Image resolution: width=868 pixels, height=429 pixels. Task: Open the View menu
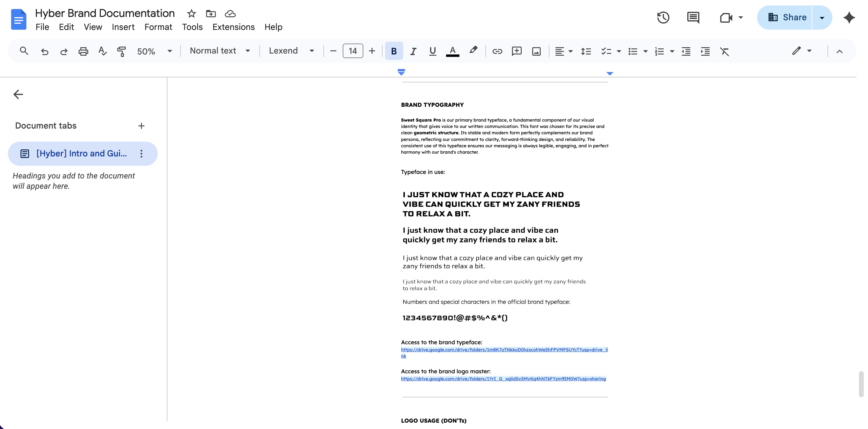coord(93,27)
